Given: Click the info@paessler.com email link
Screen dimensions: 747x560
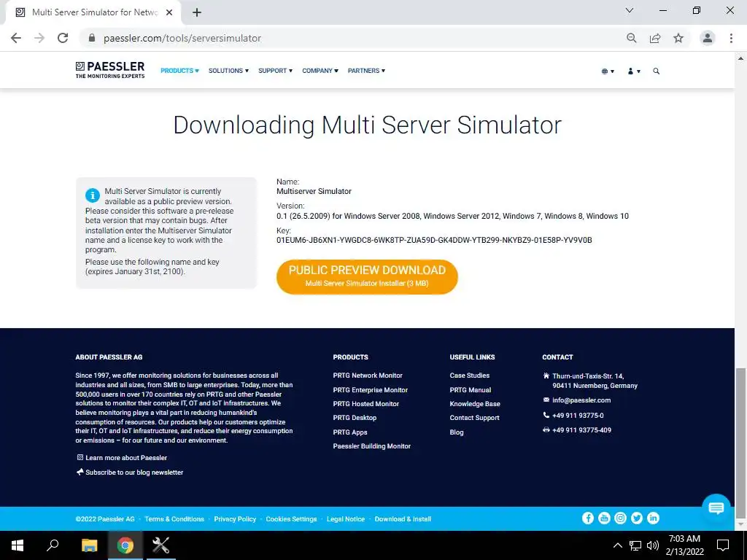Looking at the screenshot, I should (x=581, y=400).
